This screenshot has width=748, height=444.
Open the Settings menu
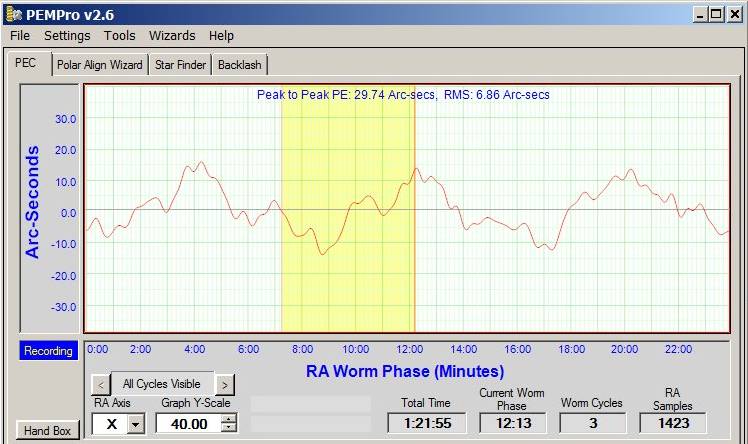pyautogui.click(x=67, y=36)
